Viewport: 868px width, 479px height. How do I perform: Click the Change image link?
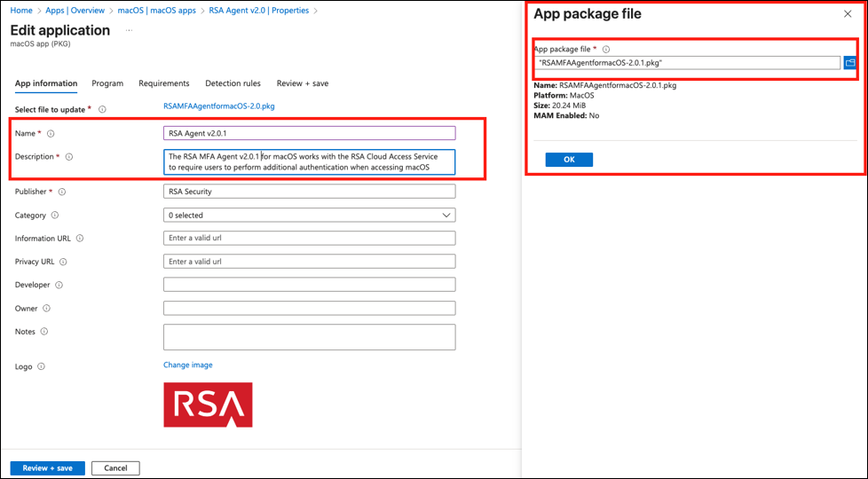point(188,365)
